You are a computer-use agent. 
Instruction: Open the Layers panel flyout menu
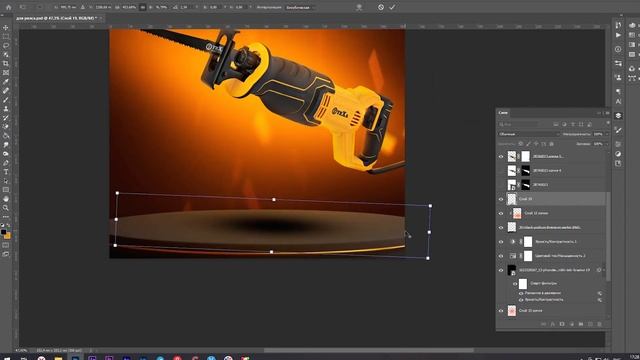[608, 113]
